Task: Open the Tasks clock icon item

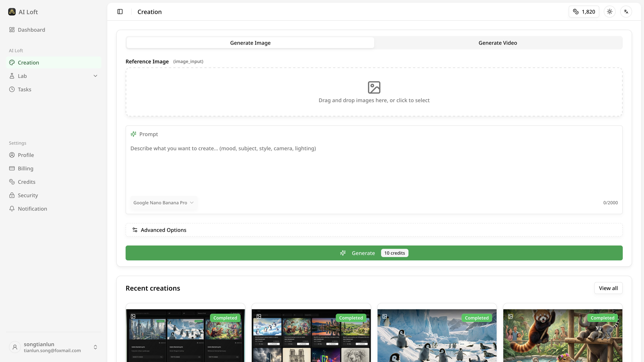Action: tap(12, 89)
